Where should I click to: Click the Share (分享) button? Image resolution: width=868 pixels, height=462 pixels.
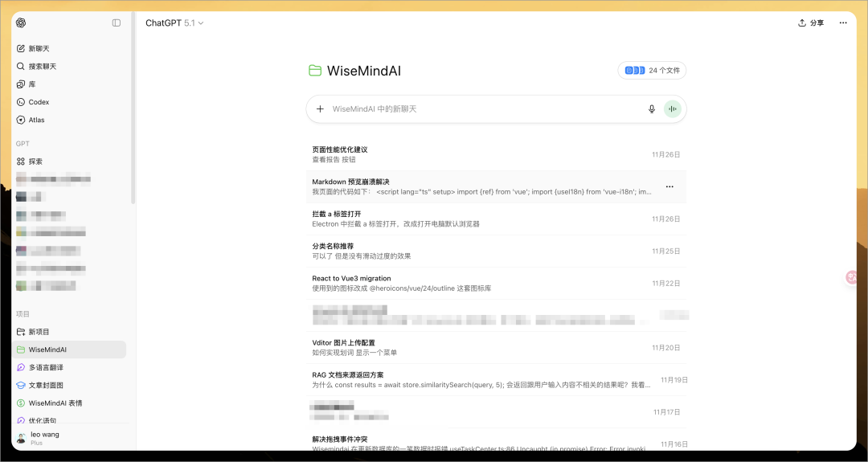[x=811, y=22]
